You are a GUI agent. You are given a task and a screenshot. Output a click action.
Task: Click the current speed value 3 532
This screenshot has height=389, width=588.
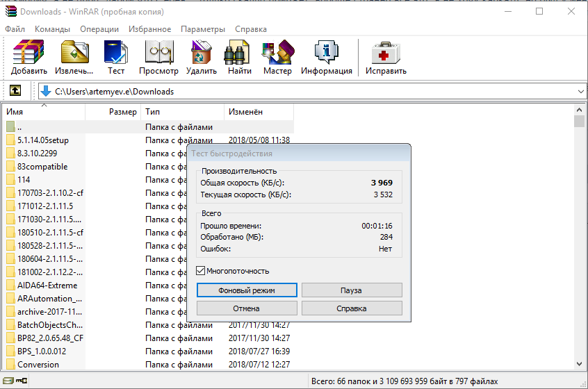click(x=383, y=194)
